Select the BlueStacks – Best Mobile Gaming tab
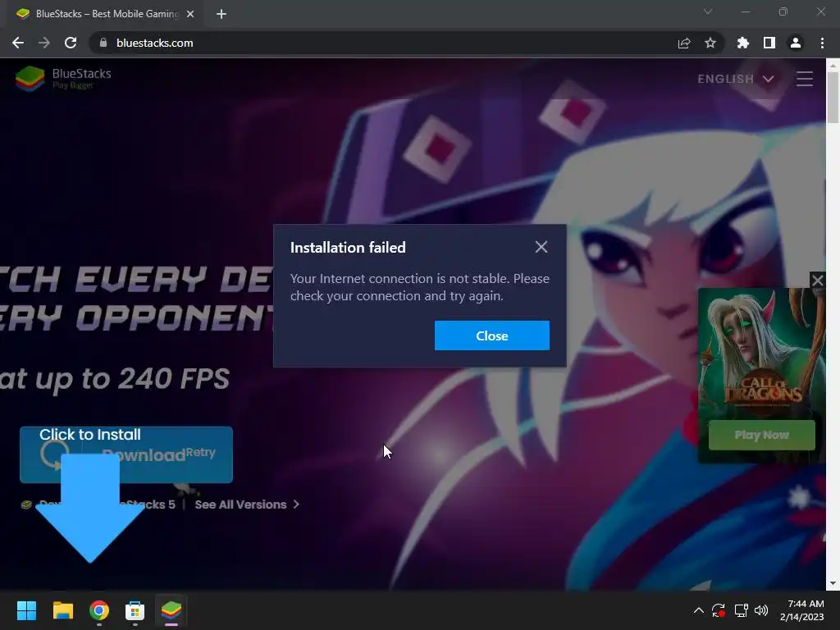Image resolution: width=840 pixels, height=630 pixels. coord(105,14)
